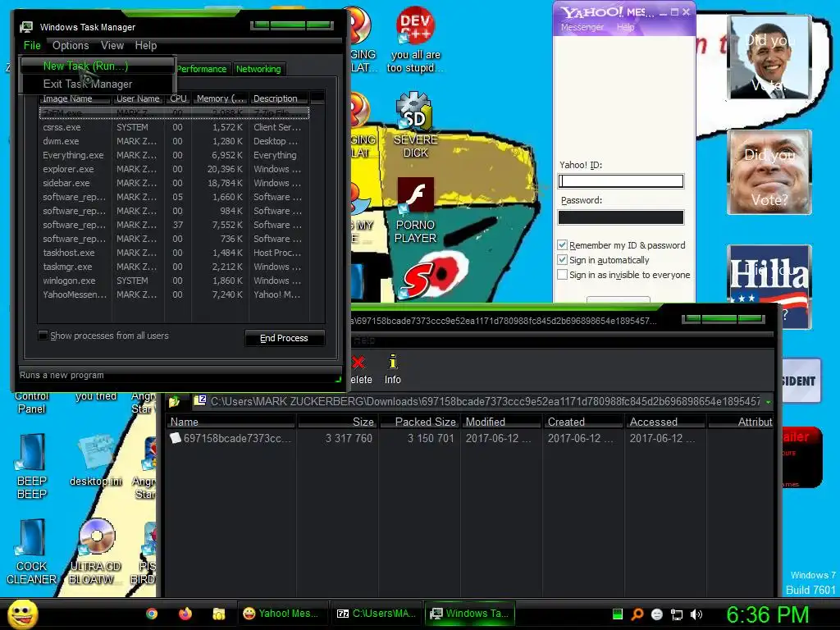Switch to the Networking tab

click(258, 69)
